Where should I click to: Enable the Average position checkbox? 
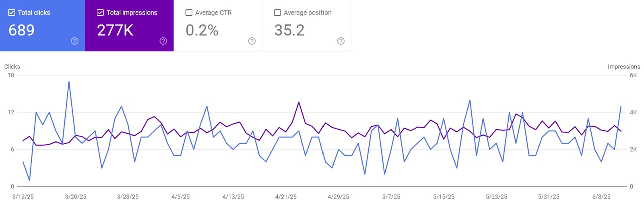277,12
